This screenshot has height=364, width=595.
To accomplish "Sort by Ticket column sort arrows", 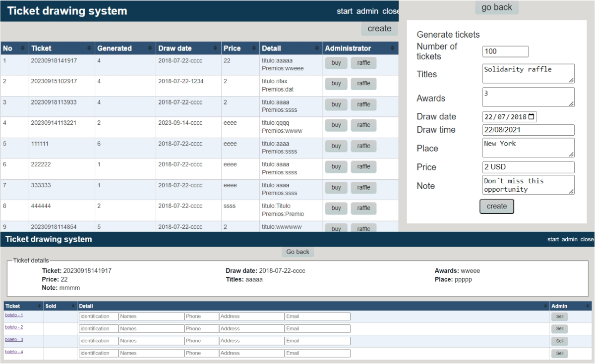I will [x=89, y=48].
